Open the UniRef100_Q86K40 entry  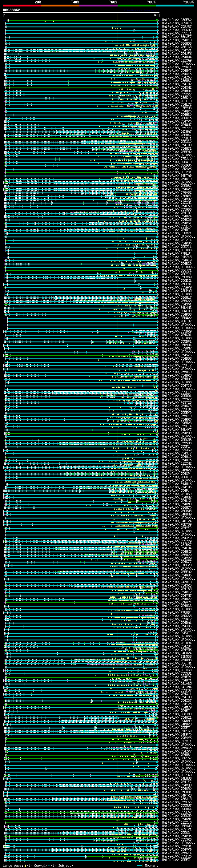[x=177, y=97]
